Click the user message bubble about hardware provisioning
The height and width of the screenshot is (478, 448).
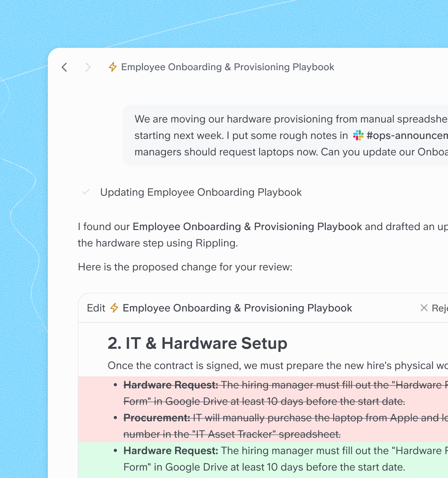point(285,135)
